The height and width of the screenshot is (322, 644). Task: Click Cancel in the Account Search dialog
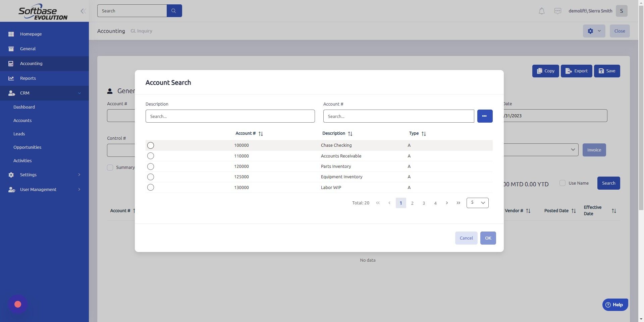tap(466, 238)
